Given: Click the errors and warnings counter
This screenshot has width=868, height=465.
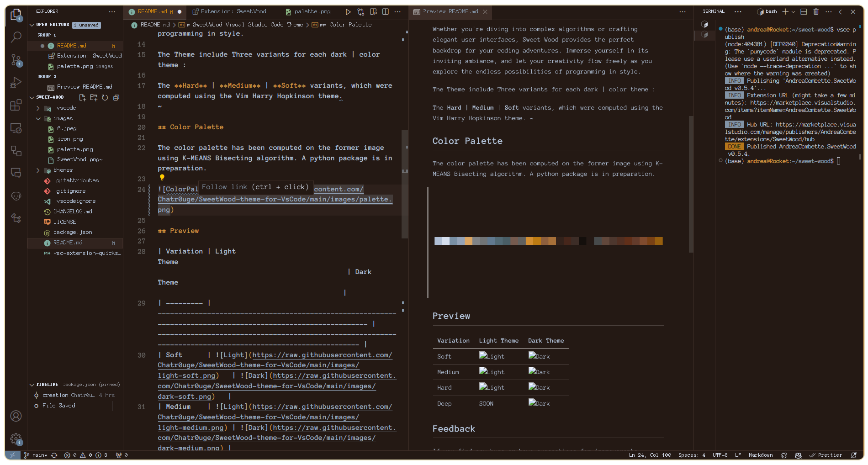Looking at the screenshot, I should point(86,455).
